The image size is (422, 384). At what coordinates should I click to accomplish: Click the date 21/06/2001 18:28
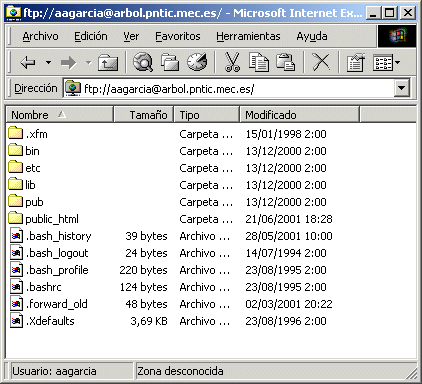tap(289, 219)
